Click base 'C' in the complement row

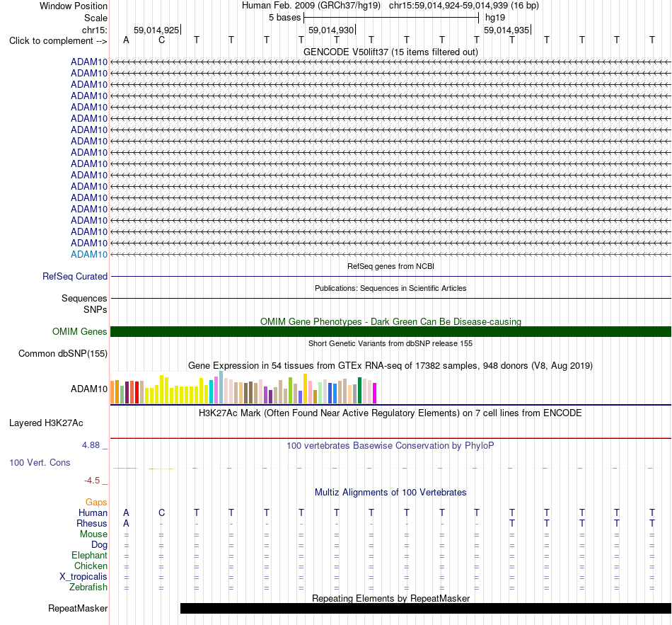coord(161,40)
